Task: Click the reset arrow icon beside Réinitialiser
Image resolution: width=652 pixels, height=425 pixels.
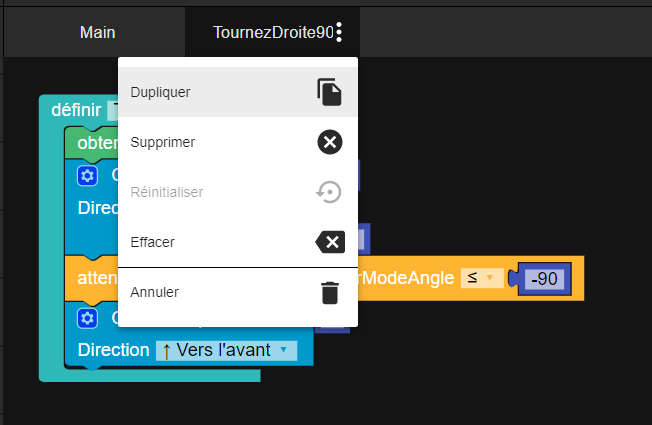Action: (x=330, y=192)
